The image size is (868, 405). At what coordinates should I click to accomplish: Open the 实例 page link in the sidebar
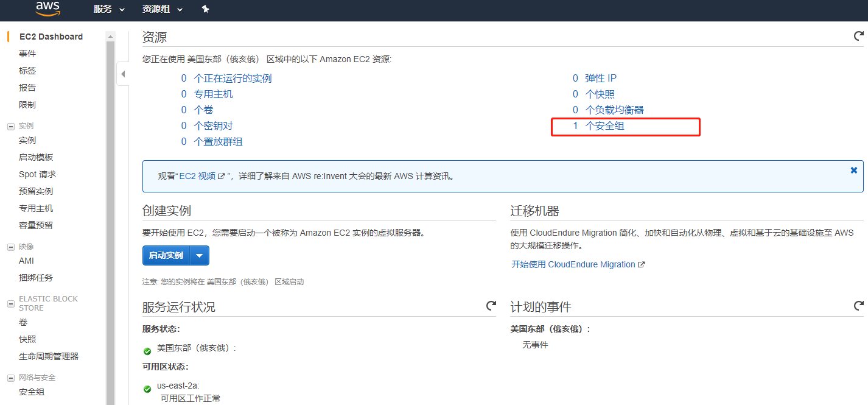click(x=27, y=140)
